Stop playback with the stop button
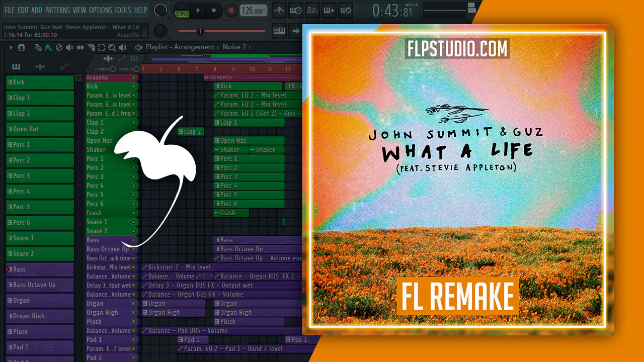The image size is (644, 362). (214, 10)
